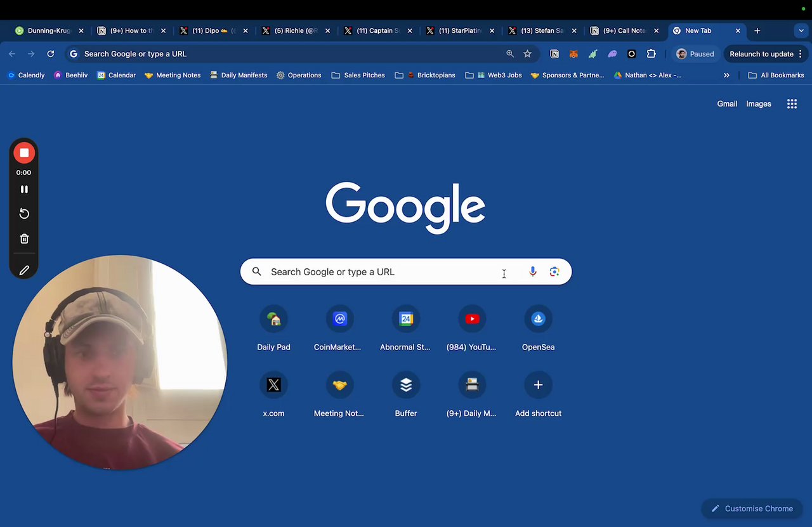Reload the current page
This screenshot has width=812, height=527.
tap(51, 54)
